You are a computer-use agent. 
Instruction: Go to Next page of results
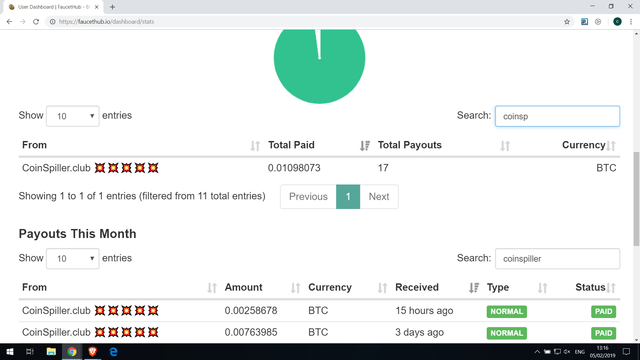pyautogui.click(x=379, y=197)
